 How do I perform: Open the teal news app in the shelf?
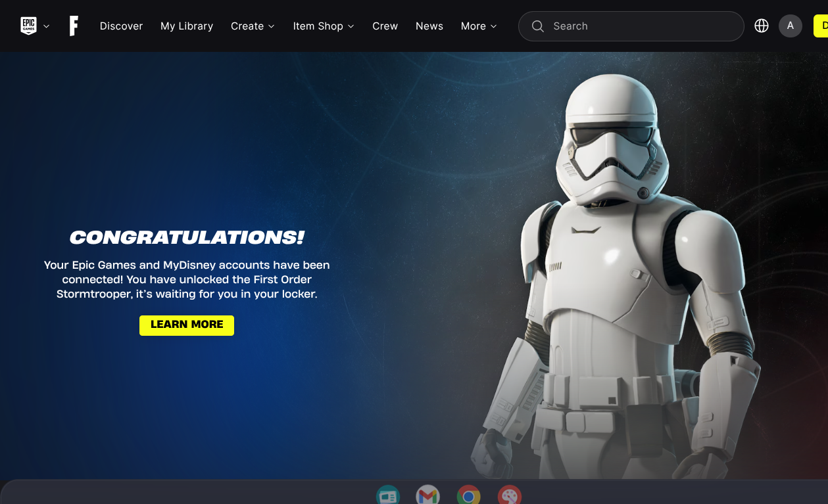[388, 496]
